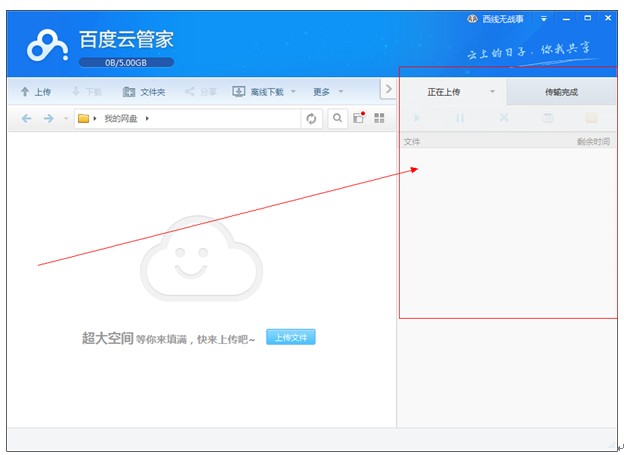Refresh the file list
Viewport: 624px width, 455px height.
coord(311,118)
